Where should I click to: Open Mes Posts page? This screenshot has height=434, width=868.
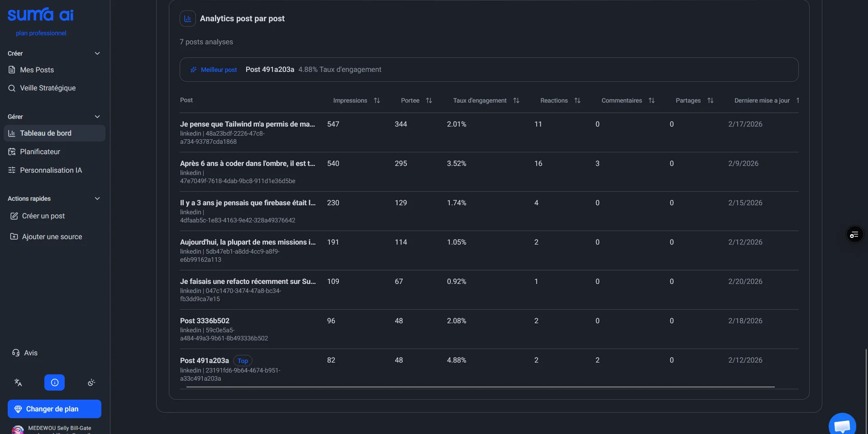click(x=37, y=70)
